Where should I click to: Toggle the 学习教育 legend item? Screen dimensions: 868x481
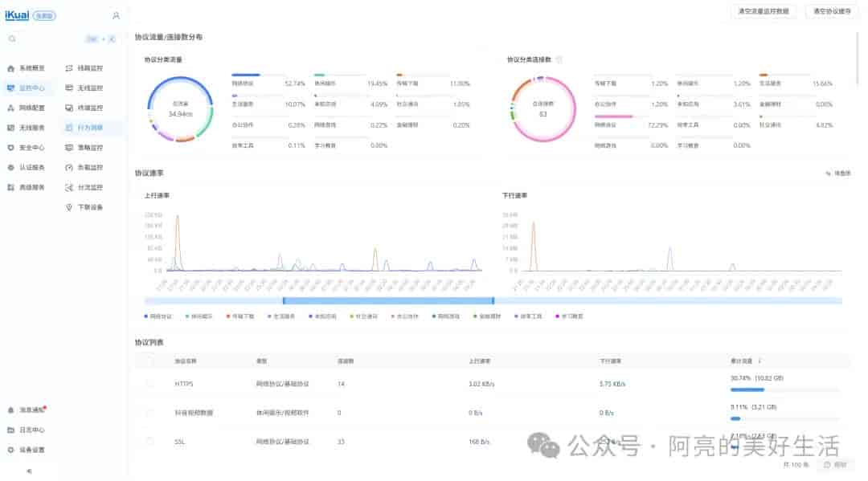(x=570, y=316)
